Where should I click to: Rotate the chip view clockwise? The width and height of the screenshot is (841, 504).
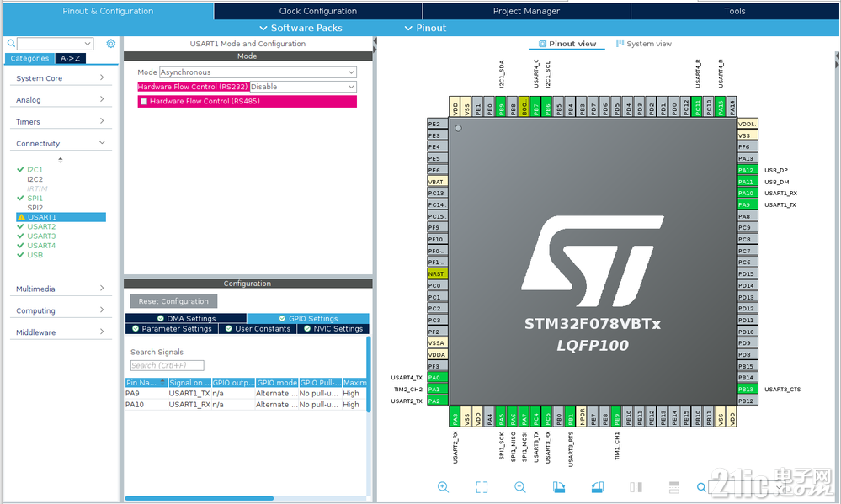coord(559,487)
